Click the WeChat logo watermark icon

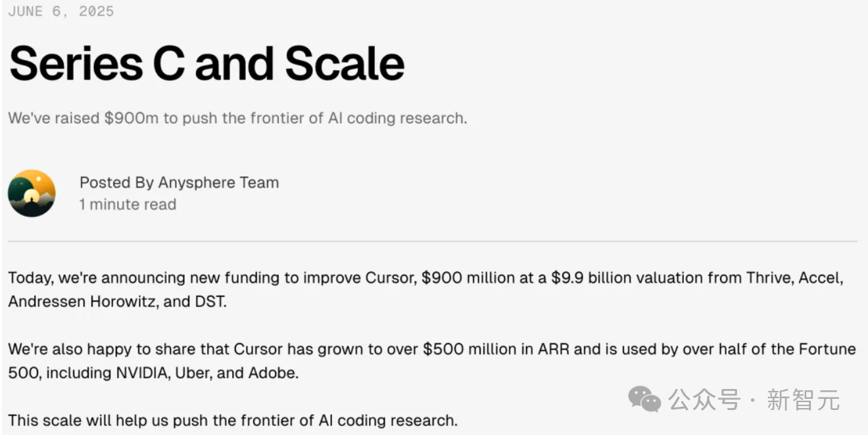(x=644, y=399)
